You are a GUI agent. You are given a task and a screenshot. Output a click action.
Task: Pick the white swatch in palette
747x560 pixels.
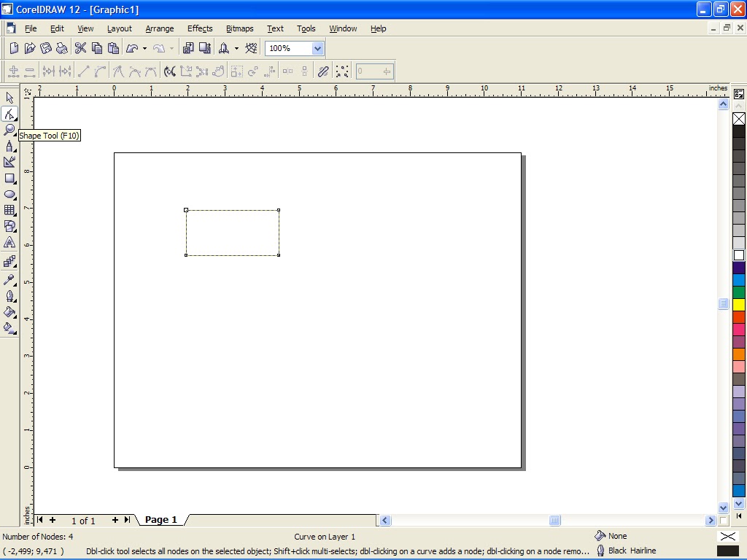[739, 255]
